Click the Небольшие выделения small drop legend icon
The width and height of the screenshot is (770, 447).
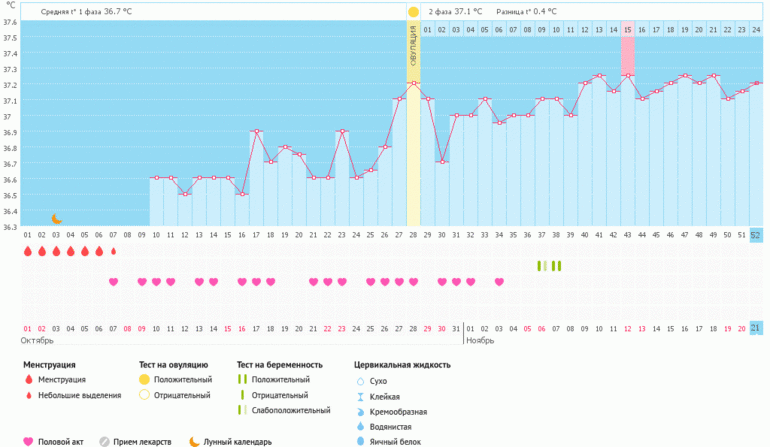click(28, 395)
